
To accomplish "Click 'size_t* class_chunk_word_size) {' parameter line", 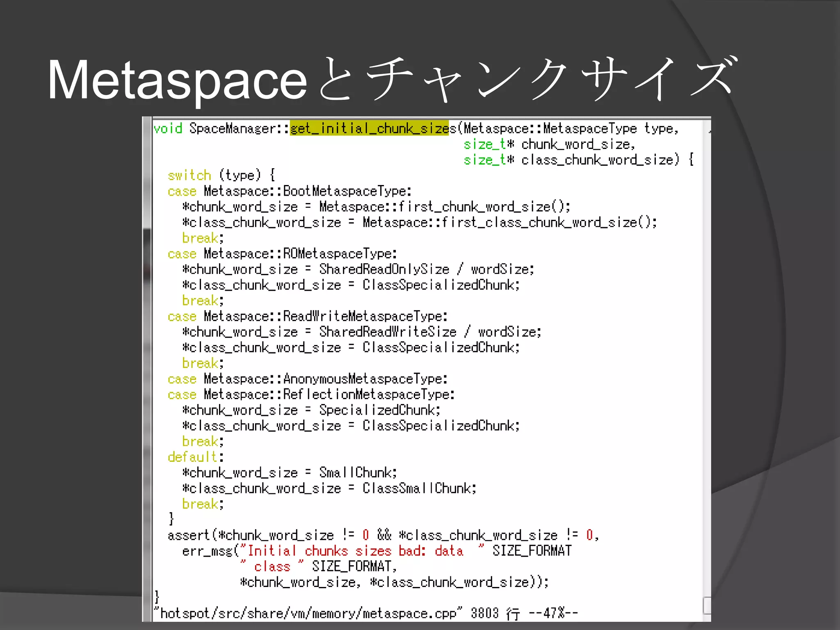I will tap(579, 160).
